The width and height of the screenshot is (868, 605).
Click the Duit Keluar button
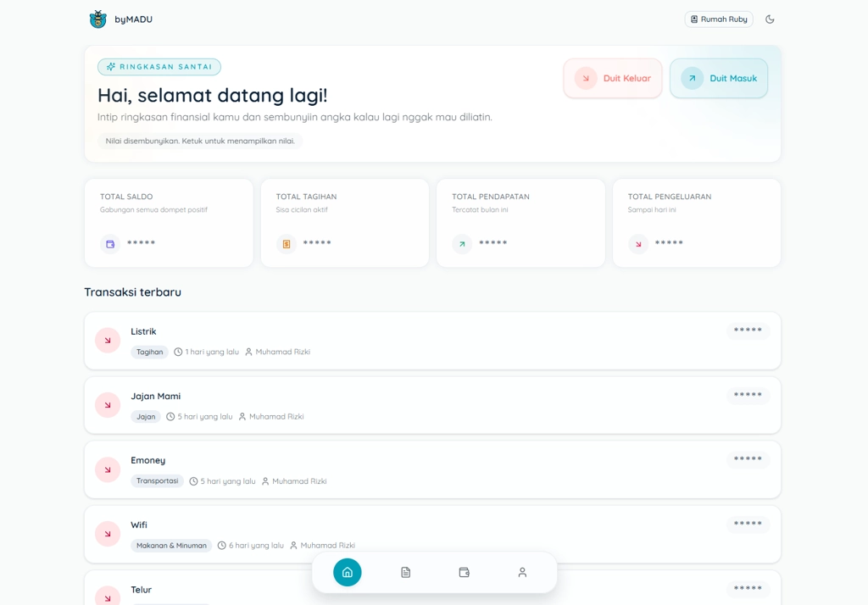pyautogui.click(x=613, y=79)
